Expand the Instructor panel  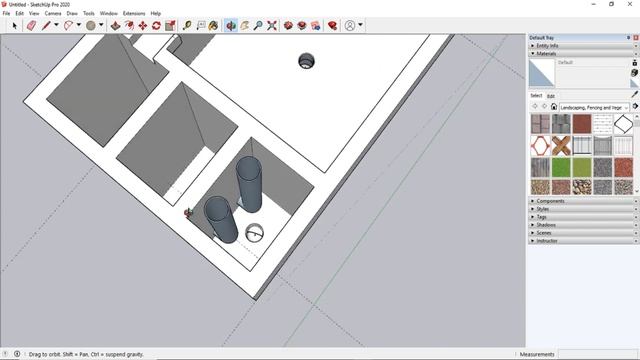point(583,241)
